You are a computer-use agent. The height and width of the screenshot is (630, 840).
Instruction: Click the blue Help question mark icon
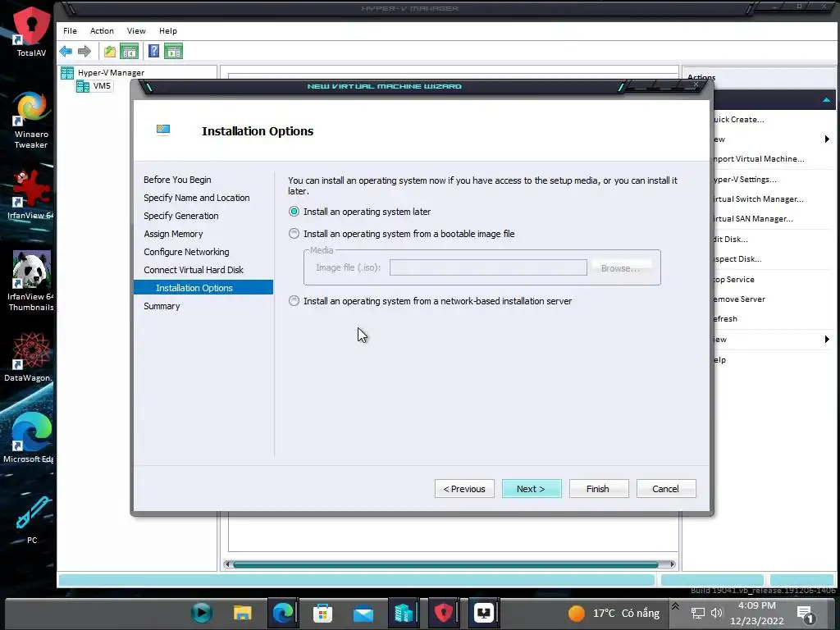click(153, 51)
